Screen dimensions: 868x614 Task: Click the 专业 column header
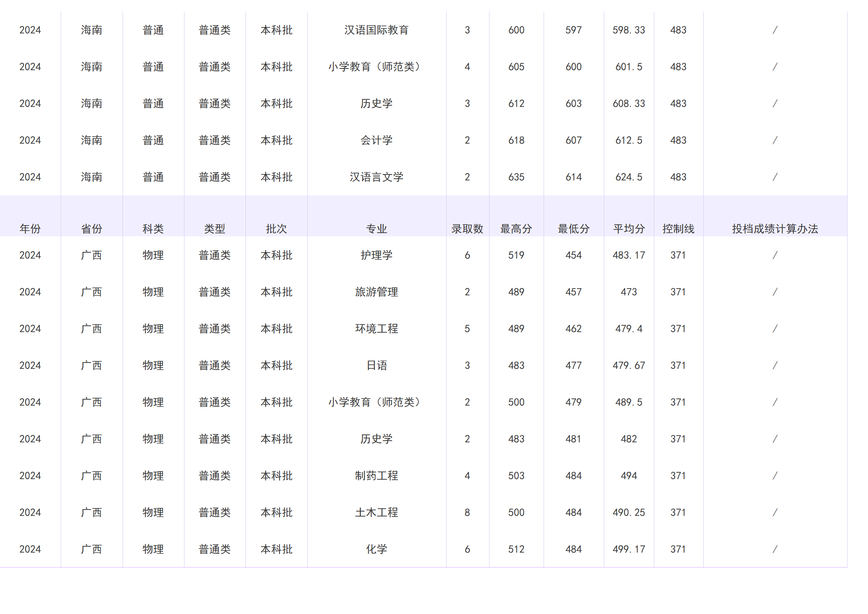coord(377,229)
